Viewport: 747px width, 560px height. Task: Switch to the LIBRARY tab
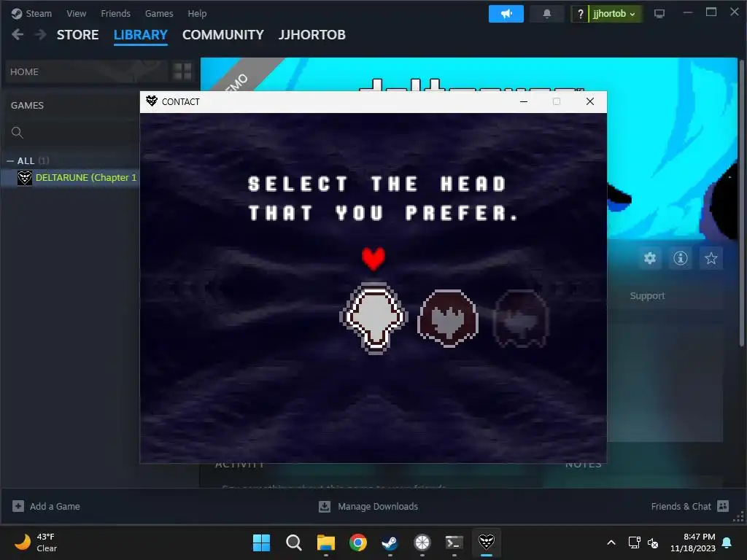pos(141,35)
